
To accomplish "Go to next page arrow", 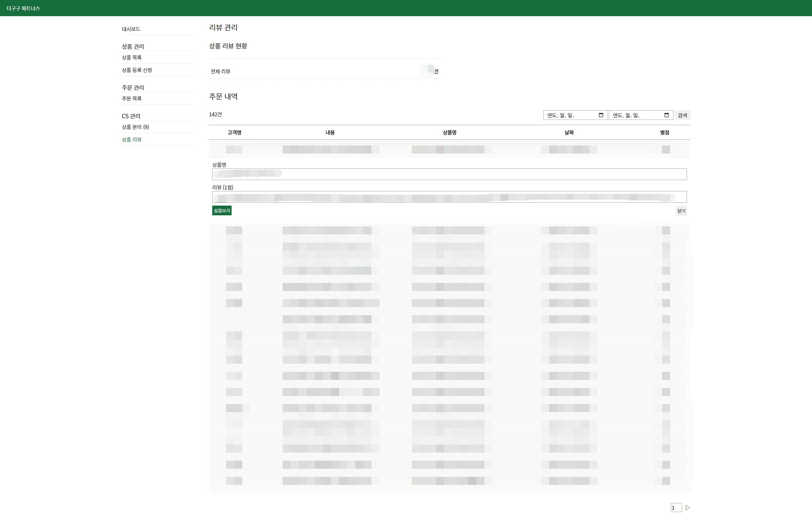I will (688, 508).
